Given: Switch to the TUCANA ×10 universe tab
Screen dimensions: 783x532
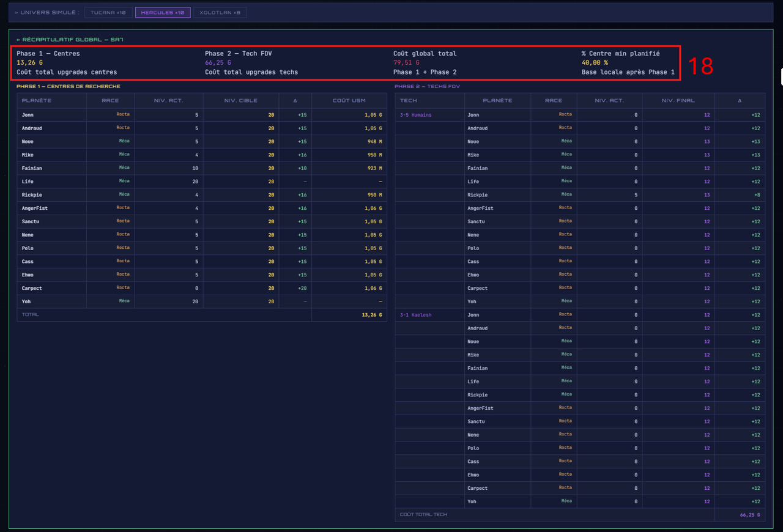Looking at the screenshot, I should (108, 12).
